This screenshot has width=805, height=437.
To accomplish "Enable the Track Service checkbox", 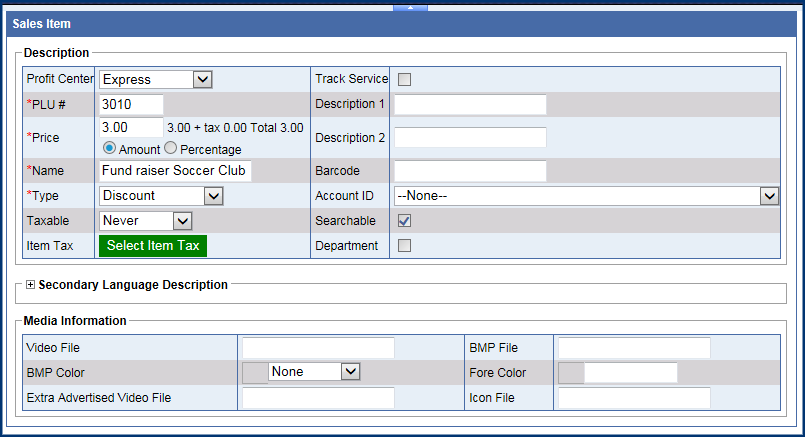I will tap(405, 79).
